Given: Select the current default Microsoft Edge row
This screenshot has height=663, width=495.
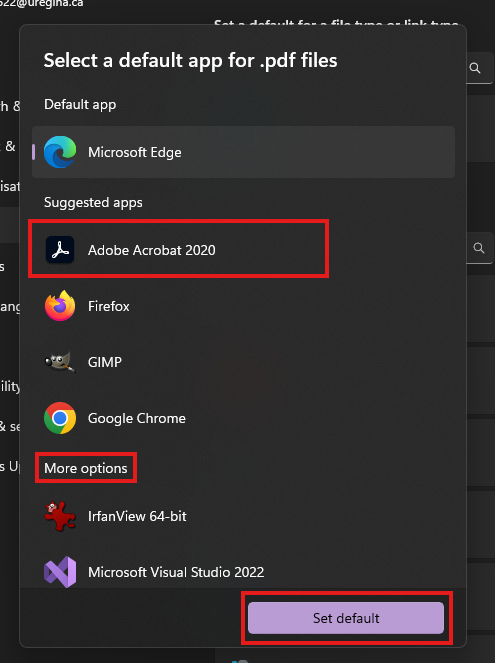Looking at the screenshot, I should click(243, 152).
